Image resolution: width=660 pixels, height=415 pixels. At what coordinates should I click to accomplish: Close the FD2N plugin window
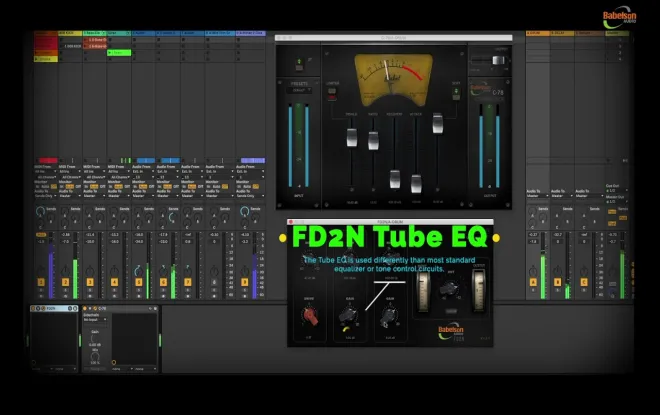(x=290, y=222)
